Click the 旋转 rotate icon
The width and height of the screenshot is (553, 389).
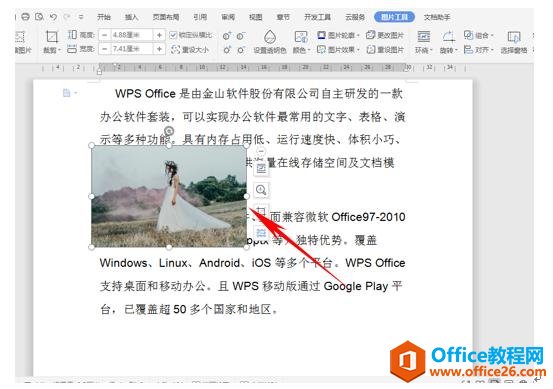448,37
